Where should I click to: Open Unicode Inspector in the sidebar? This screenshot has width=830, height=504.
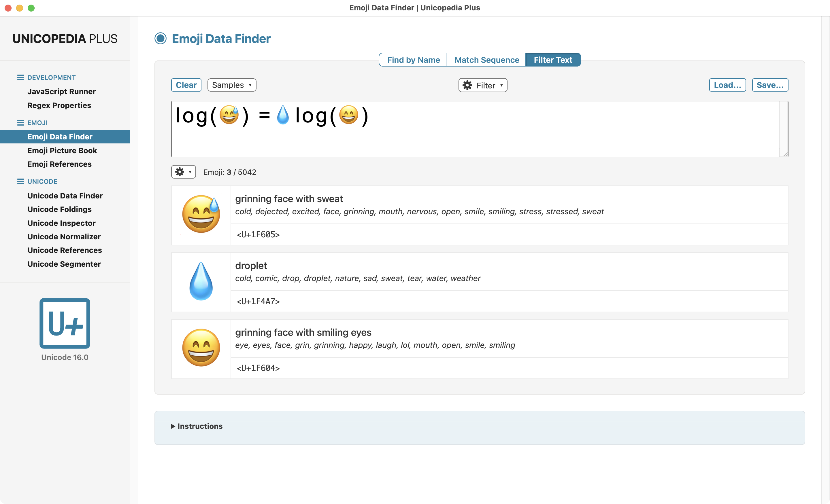61,223
